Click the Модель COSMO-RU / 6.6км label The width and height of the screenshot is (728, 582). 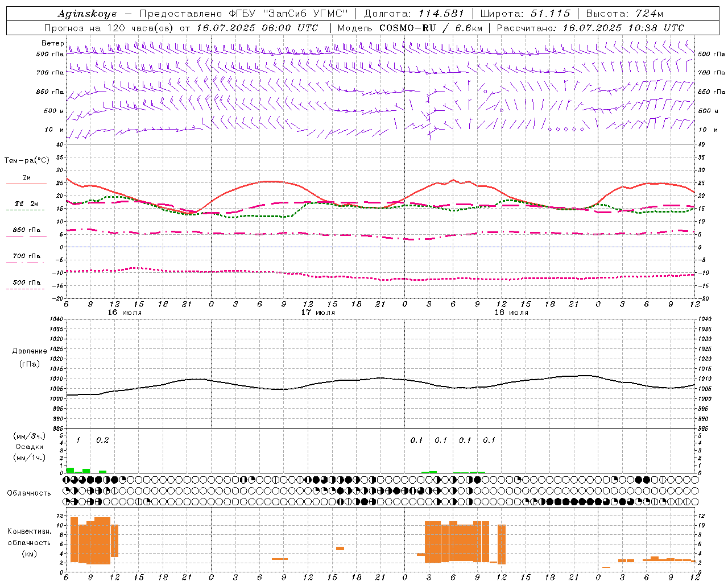[410, 28]
